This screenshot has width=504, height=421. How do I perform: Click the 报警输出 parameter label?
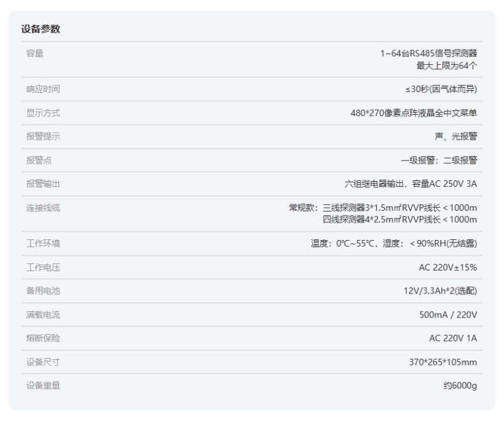pos(43,184)
